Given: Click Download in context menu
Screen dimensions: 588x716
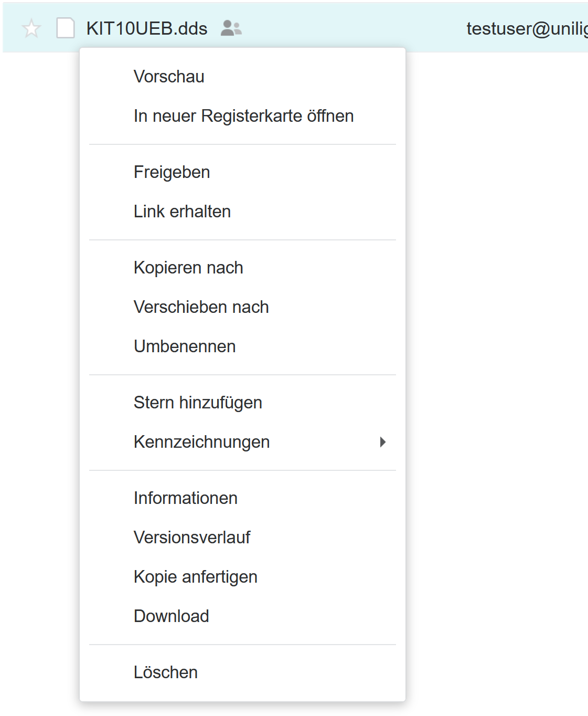Looking at the screenshot, I should [x=172, y=616].
